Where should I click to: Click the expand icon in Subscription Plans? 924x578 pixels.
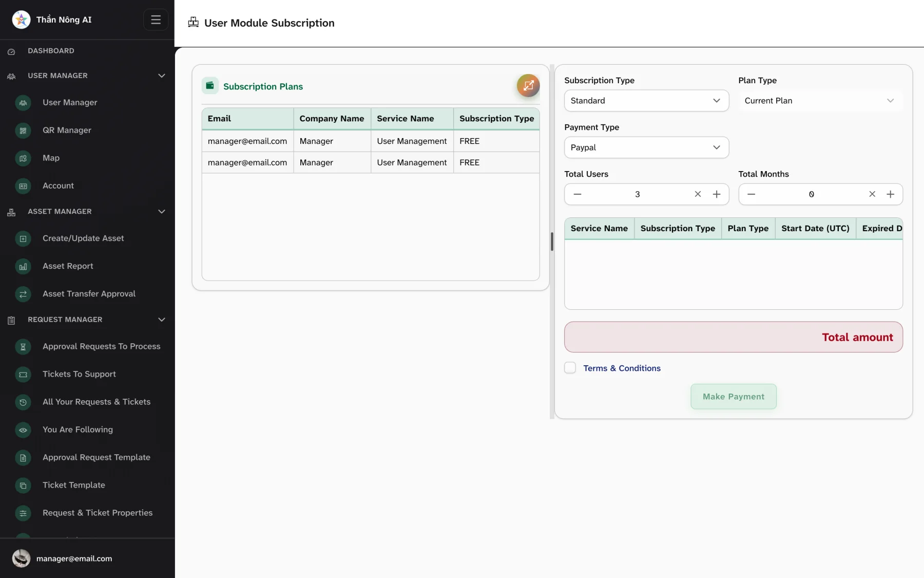528,85
